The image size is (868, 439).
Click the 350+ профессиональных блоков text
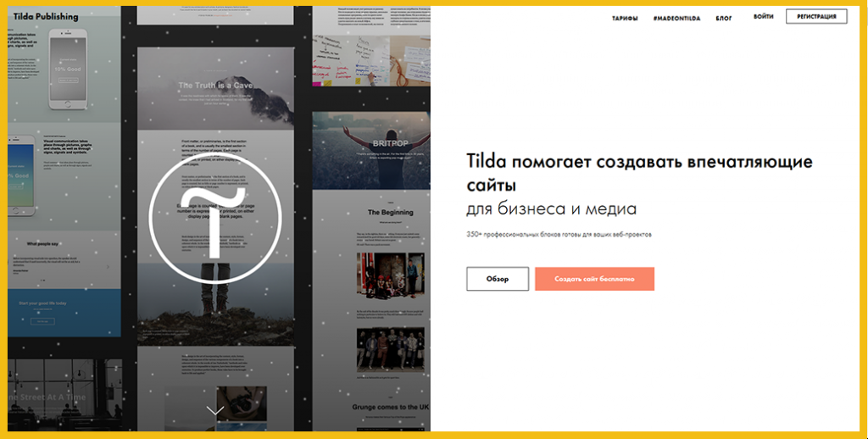[x=559, y=234]
